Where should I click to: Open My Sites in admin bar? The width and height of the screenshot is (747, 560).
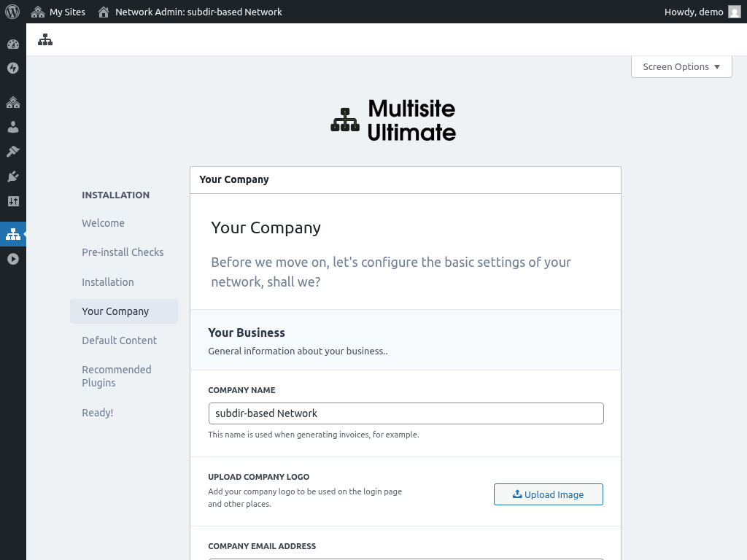coord(58,12)
